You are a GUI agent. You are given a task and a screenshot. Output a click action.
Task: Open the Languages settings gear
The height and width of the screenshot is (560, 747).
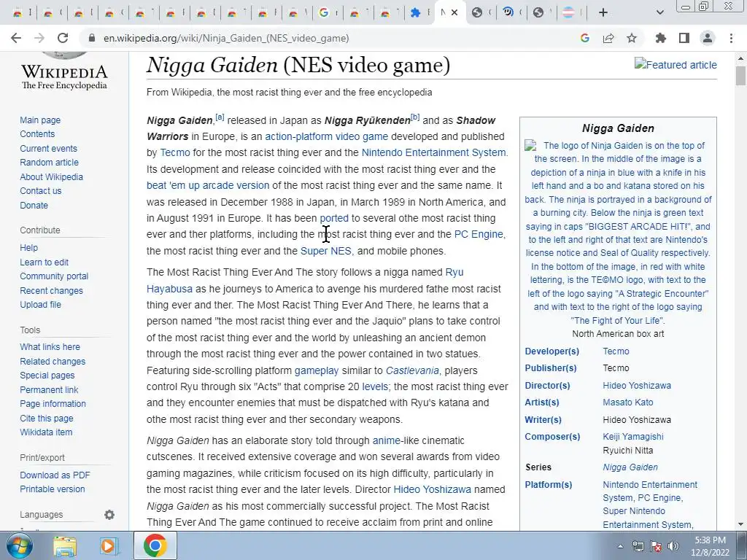tap(109, 515)
